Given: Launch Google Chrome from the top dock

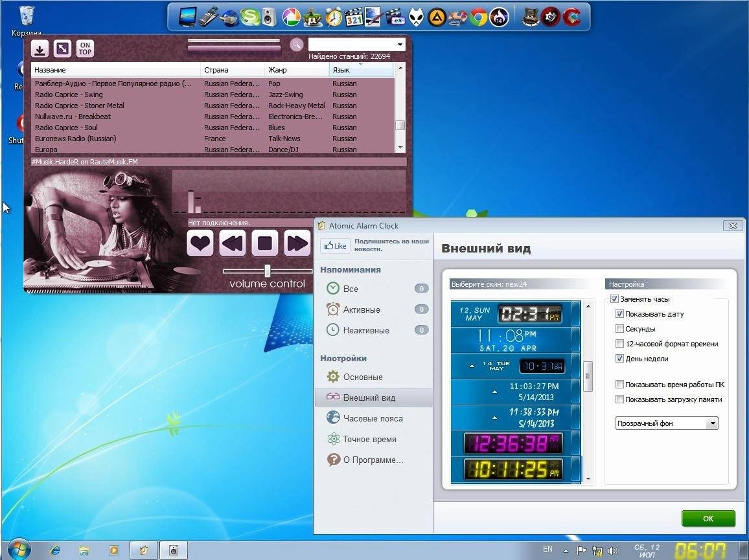Looking at the screenshot, I should tap(478, 17).
